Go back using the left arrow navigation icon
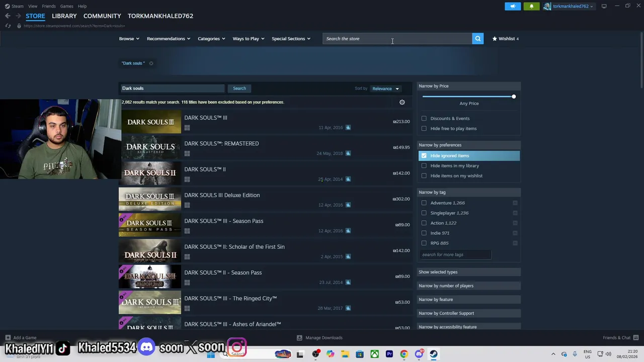 pos(8,16)
